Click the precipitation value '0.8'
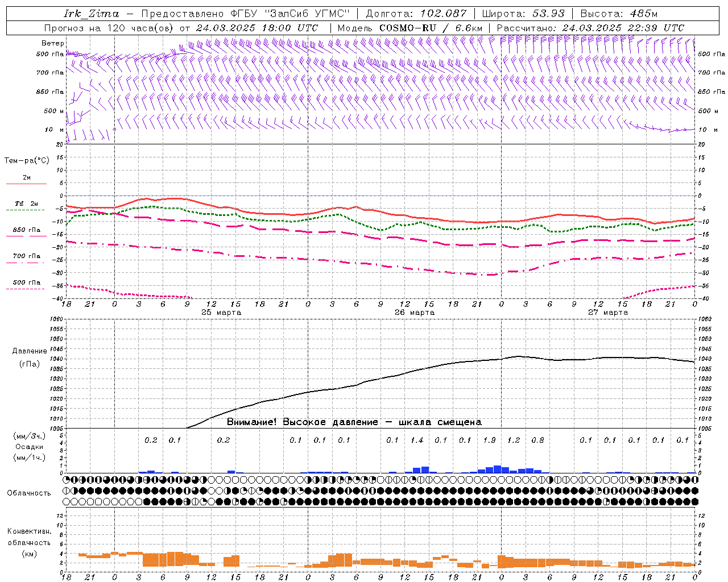Screen dimensions: 728x582 coord(537,440)
